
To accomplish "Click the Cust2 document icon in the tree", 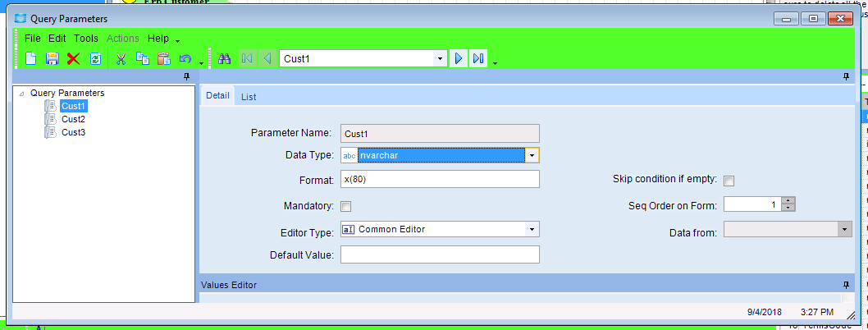I will (50, 118).
